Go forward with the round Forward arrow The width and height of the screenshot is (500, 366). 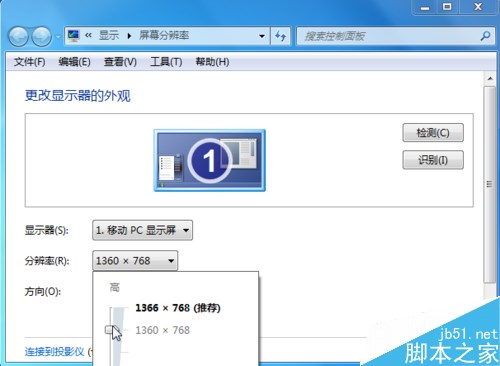42,36
